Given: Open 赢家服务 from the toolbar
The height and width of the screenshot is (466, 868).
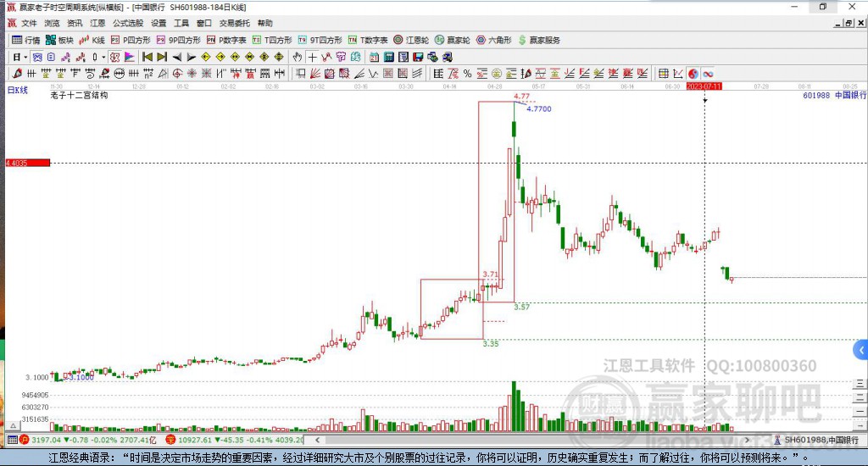Looking at the screenshot, I should [539, 40].
